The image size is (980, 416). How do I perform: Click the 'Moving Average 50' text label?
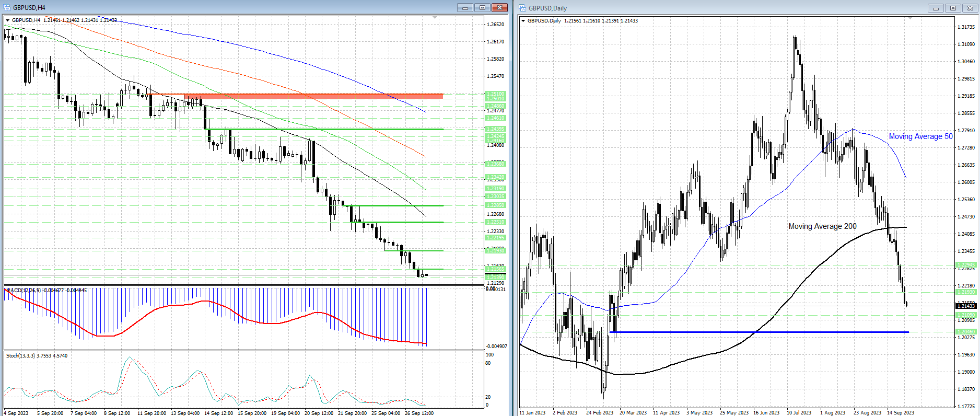(920, 136)
